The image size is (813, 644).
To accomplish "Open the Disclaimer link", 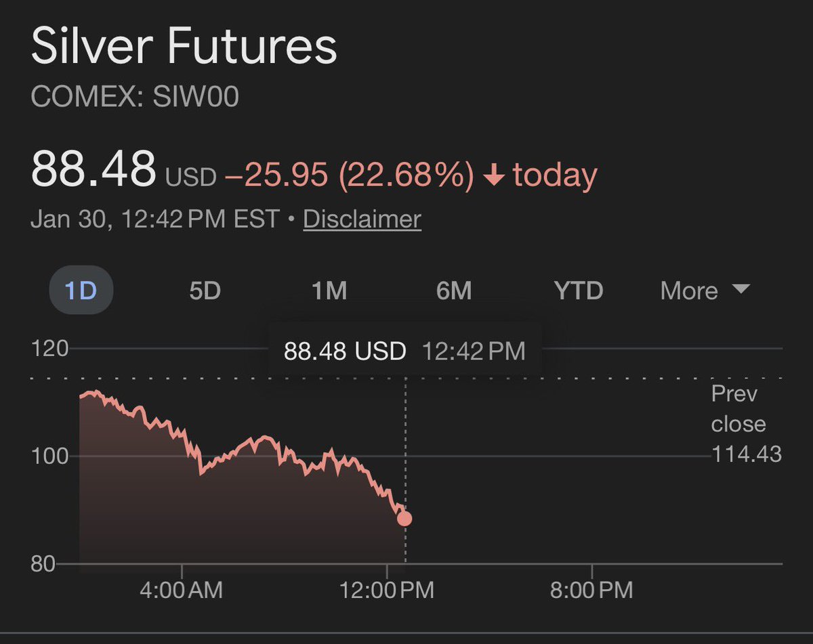I will click(x=362, y=219).
